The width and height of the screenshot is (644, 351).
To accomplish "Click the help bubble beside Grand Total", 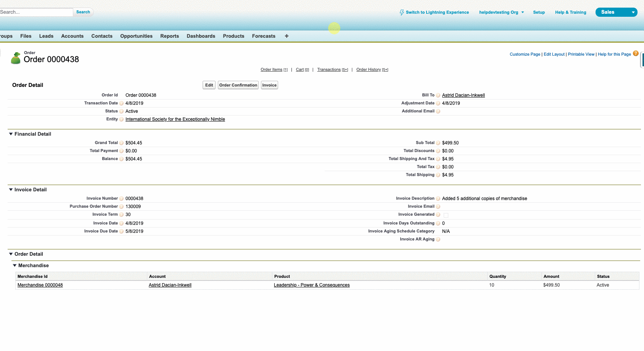I will tap(121, 143).
